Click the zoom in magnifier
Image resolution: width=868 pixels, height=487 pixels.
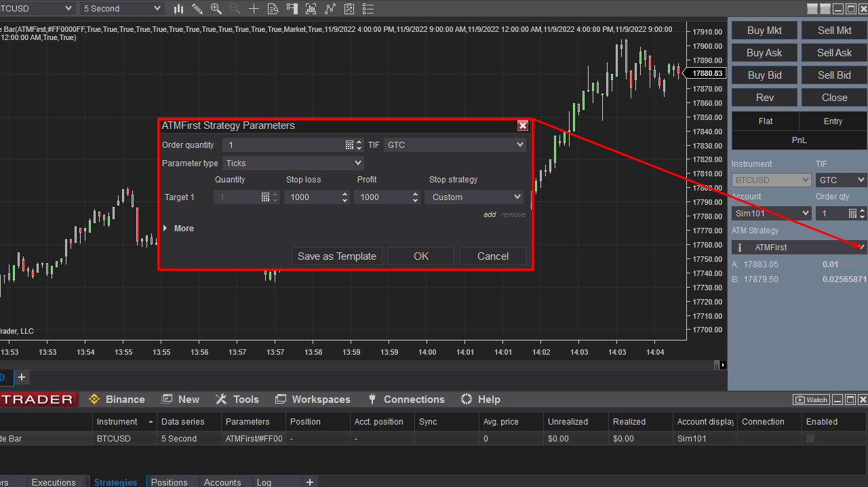(x=216, y=9)
